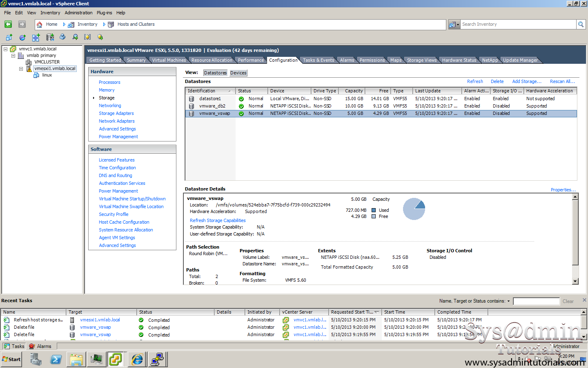588x368 pixels.
Task: Switch to the Virtual Machines tab
Action: click(169, 60)
